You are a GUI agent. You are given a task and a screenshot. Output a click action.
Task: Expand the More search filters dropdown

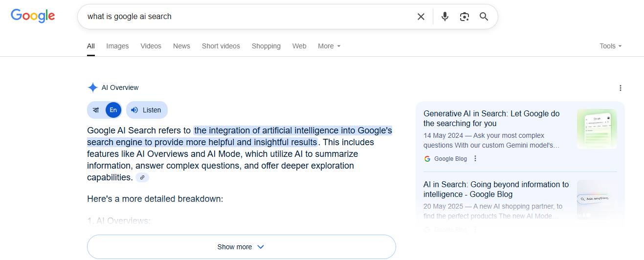coord(329,46)
